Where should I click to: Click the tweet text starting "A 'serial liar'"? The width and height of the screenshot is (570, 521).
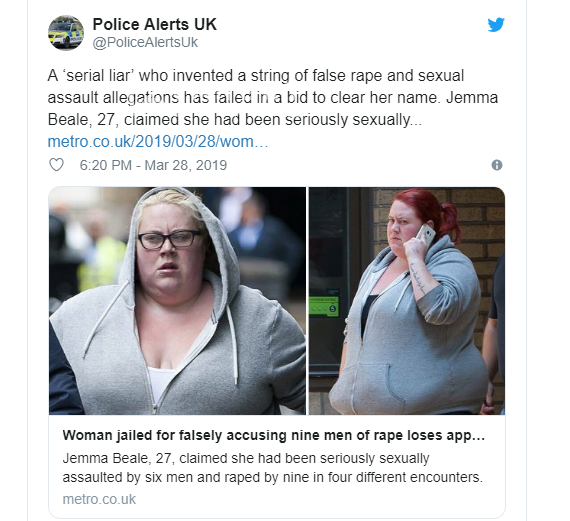273,98
